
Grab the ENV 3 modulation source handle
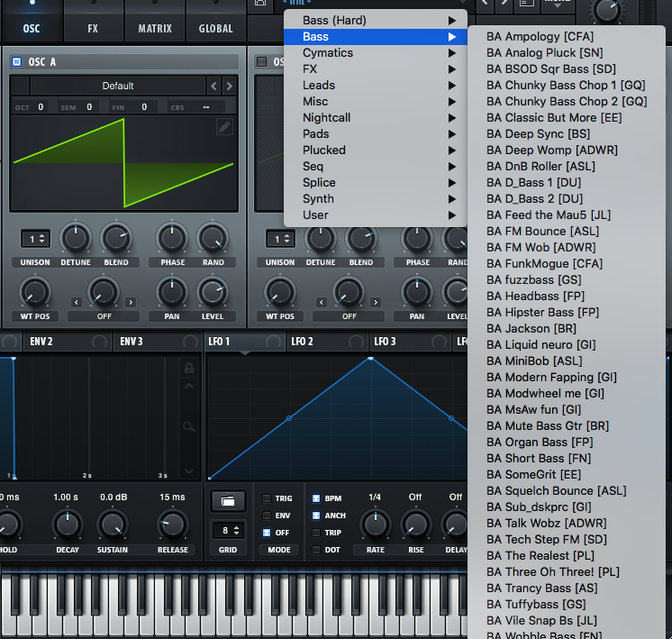(x=190, y=342)
